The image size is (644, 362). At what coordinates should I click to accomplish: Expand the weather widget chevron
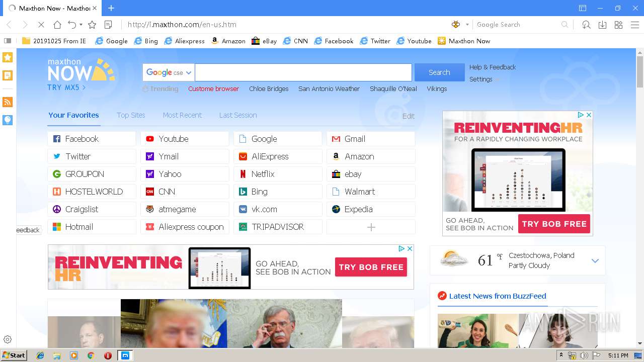(595, 260)
